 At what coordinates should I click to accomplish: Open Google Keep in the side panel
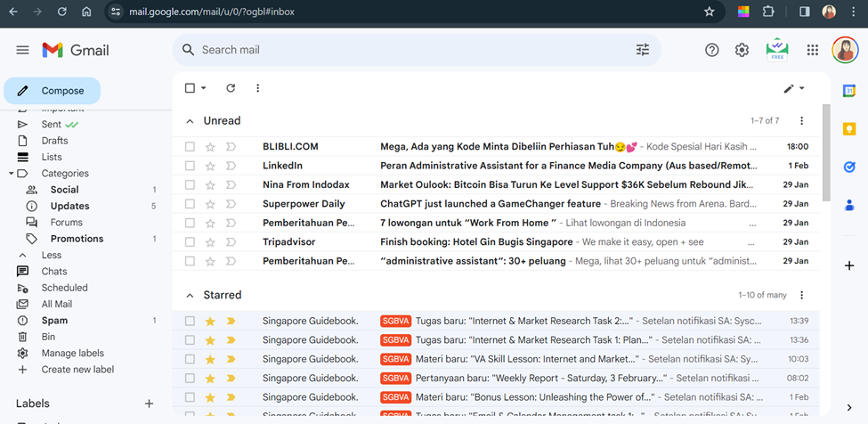click(x=849, y=129)
